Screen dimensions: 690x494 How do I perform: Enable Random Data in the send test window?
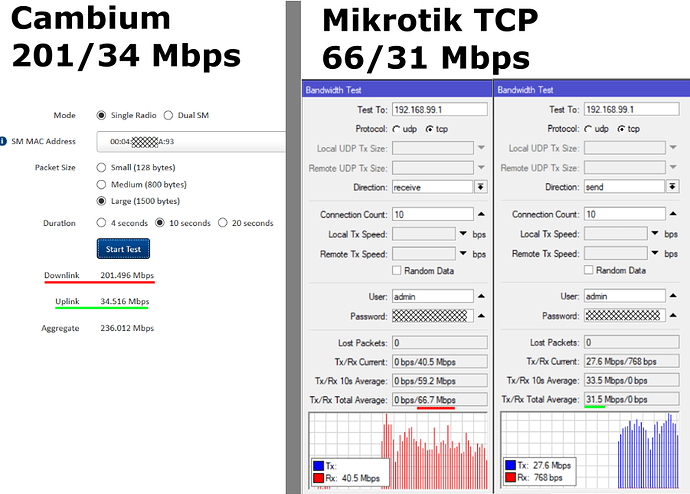[590, 270]
